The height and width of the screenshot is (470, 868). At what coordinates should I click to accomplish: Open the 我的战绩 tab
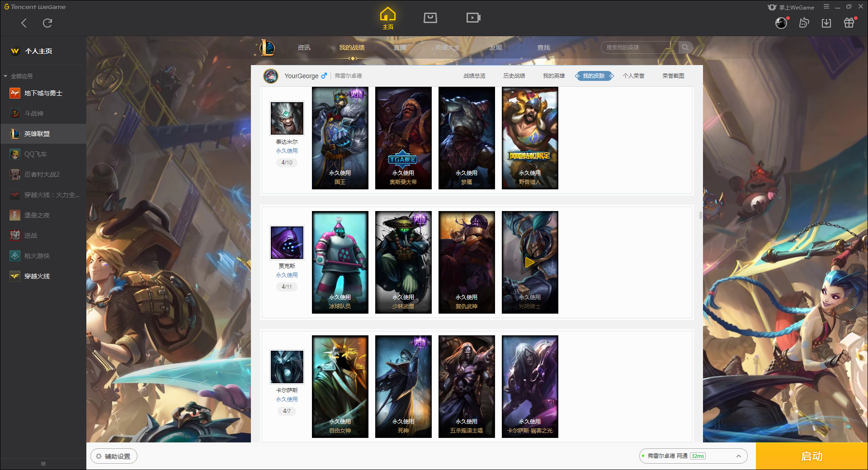(x=352, y=47)
